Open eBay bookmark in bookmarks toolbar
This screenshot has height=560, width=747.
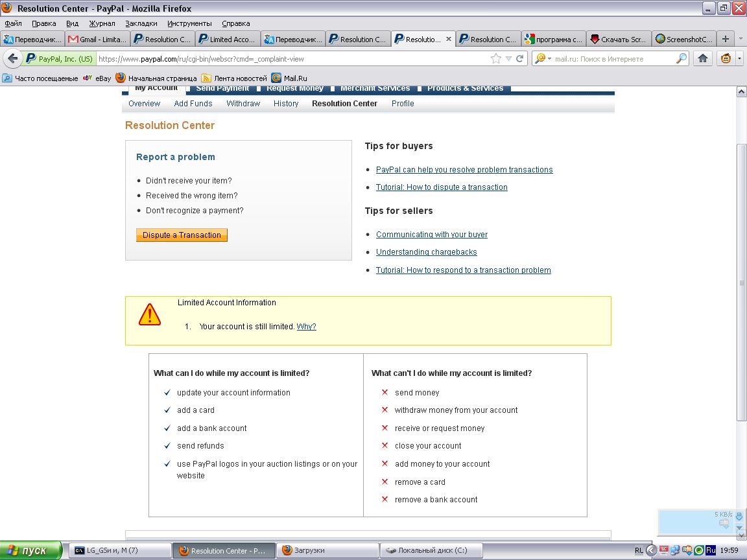point(97,78)
